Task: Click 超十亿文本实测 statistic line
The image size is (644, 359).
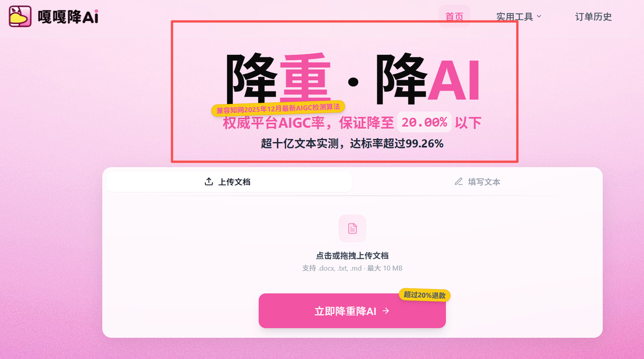Action: 352,144
